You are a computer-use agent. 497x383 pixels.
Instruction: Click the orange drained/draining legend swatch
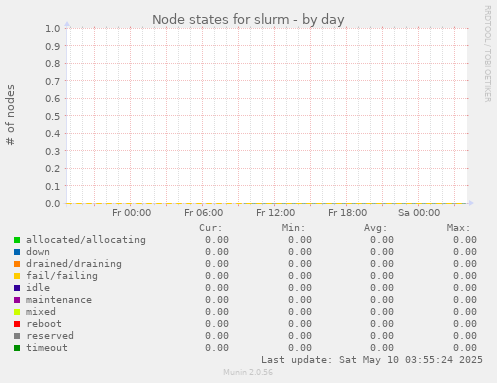tap(17, 264)
